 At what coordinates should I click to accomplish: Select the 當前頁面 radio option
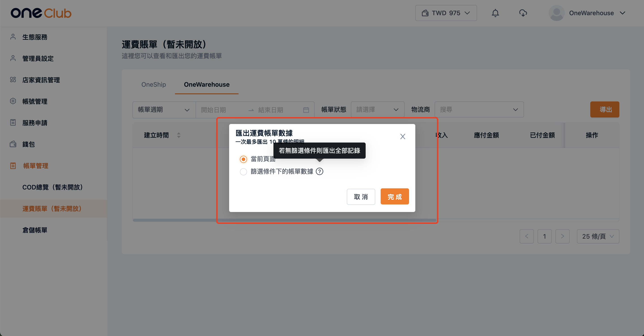(x=243, y=159)
